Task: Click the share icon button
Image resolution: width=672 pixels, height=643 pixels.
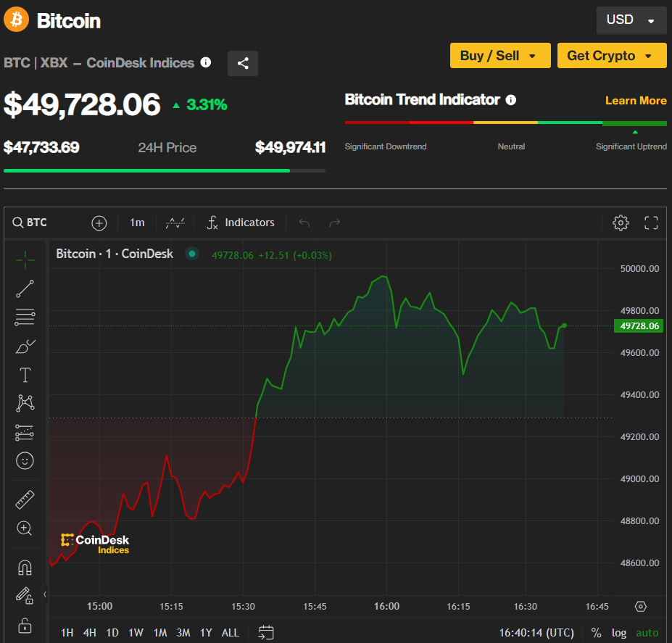Action: coord(243,64)
